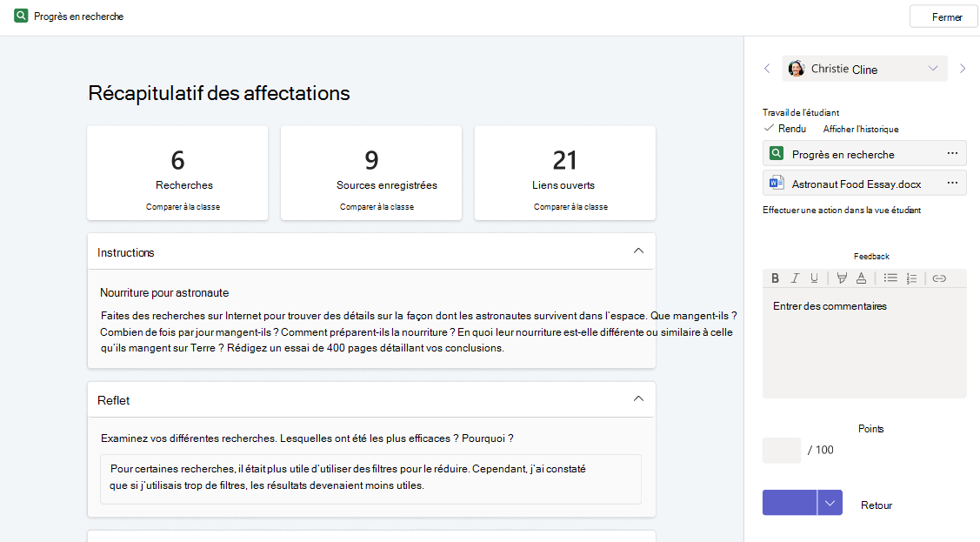Go to previous student arrow
Screen dimensions: 980x542
click(x=768, y=69)
